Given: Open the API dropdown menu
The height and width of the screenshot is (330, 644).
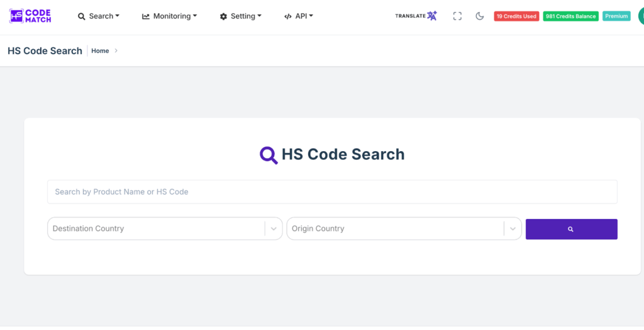Looking at the screenshot, I should pos(298,16).
